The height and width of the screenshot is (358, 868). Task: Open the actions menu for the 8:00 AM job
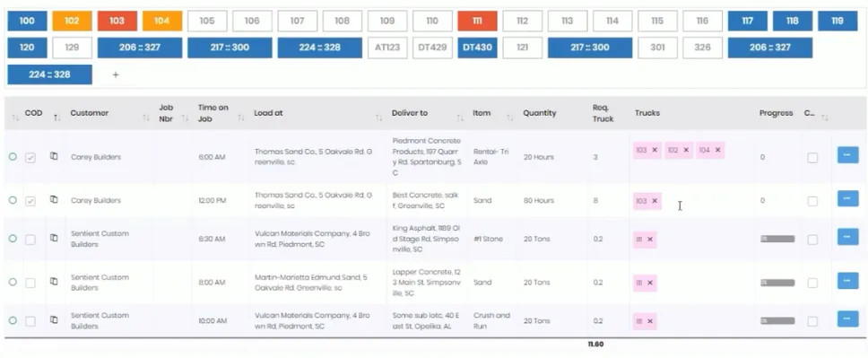pyautogui.click(x=847, y=281)
